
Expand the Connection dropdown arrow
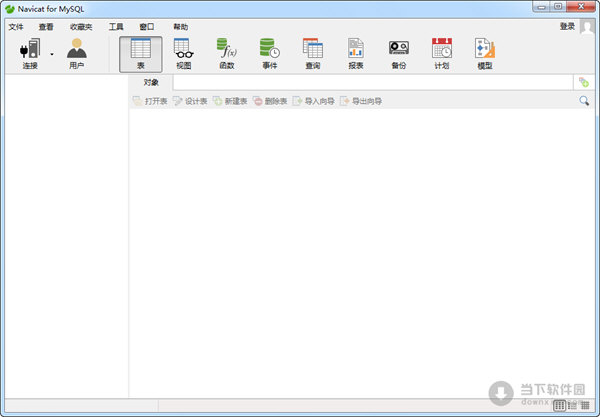(52, 54)
